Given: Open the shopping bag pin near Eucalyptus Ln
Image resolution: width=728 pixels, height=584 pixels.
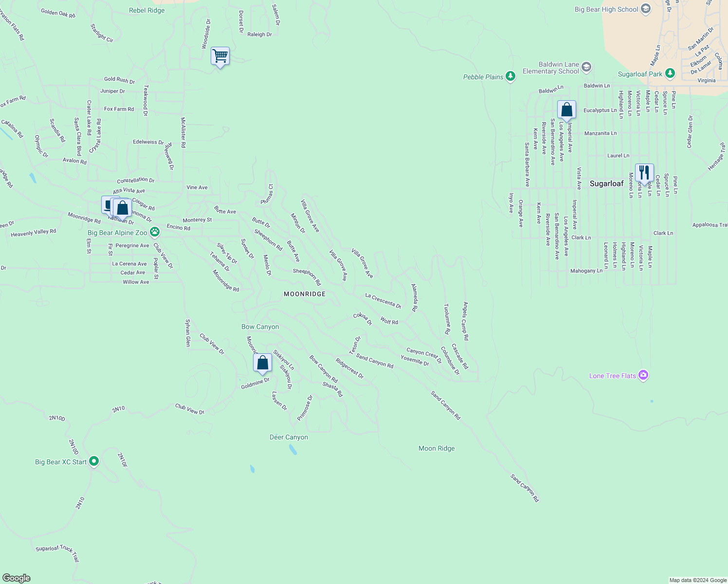Looking at the screenshot, I should (x=566, y=110).
